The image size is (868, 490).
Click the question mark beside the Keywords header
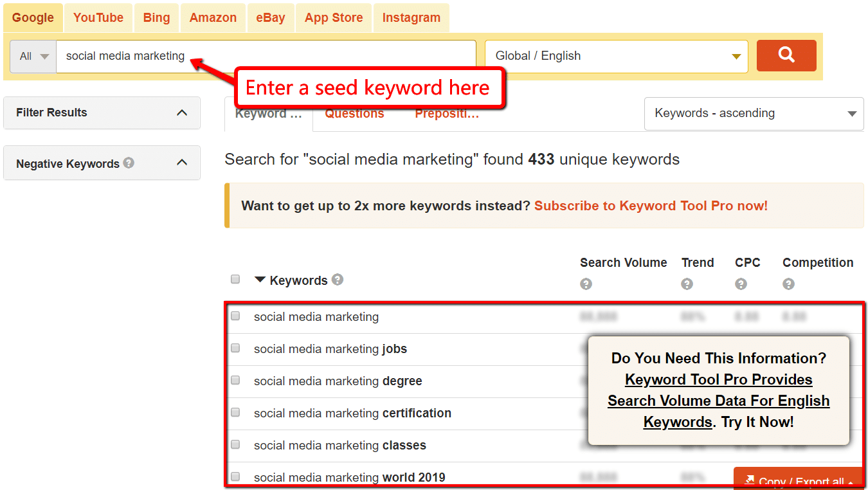tap(338, 280)
